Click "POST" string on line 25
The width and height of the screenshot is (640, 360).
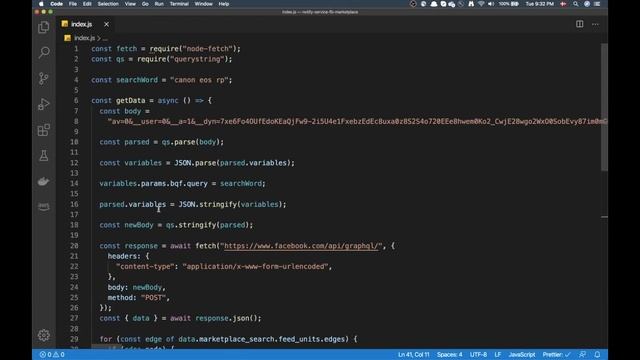pos(153,298)
